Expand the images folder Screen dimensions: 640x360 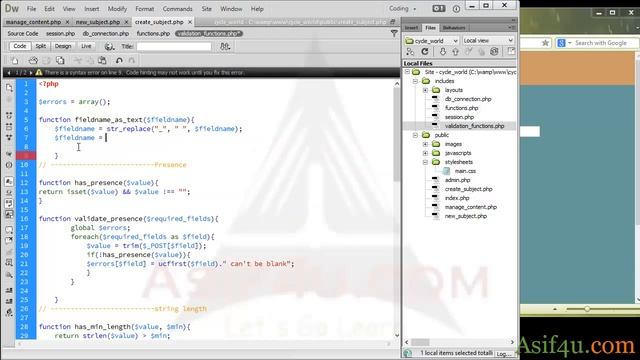425,144
